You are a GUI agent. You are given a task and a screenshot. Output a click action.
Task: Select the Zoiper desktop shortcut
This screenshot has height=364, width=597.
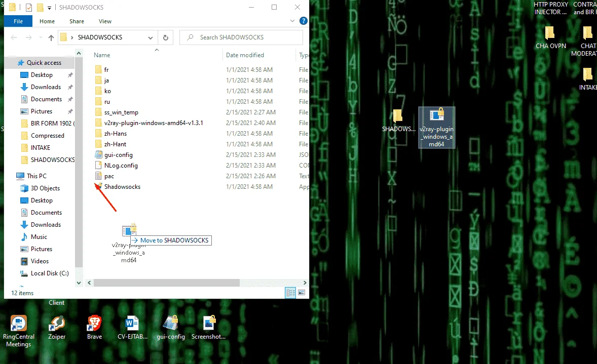[x=57, y=328]
